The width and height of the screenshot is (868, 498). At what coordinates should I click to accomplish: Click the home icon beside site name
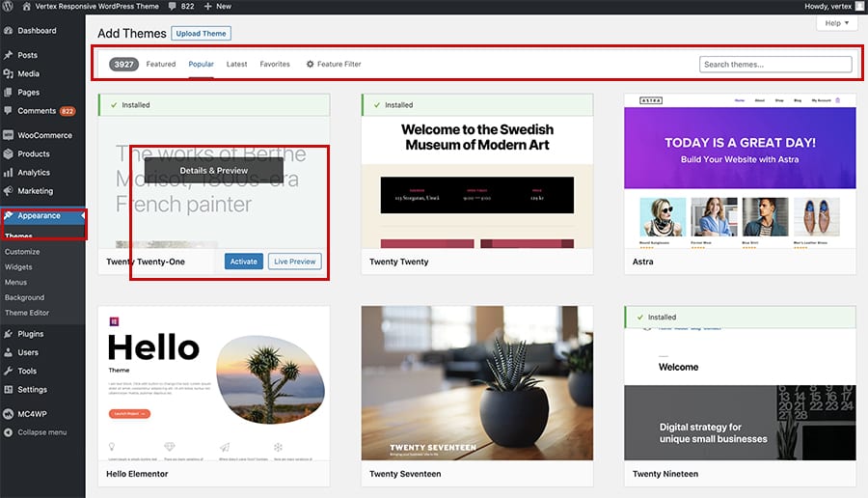coord(26,7)
